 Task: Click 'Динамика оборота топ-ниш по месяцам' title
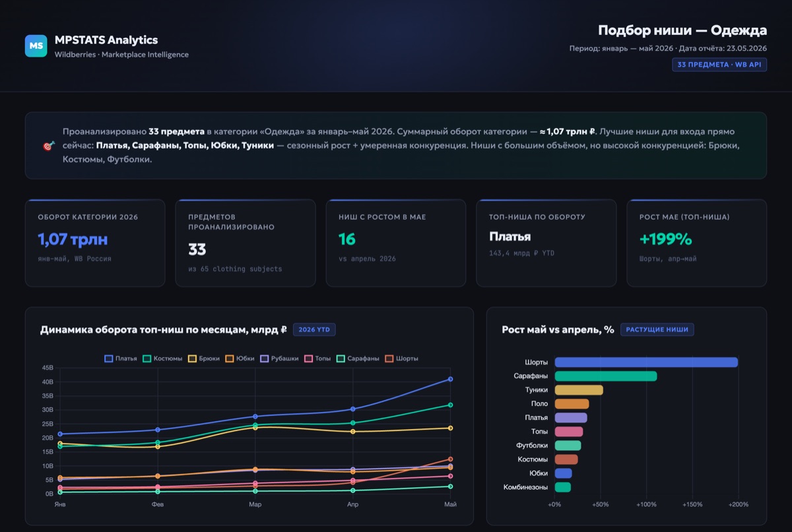(x=163, y=329)
